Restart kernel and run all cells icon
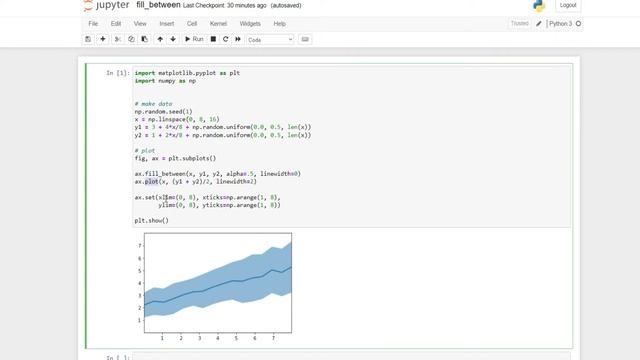 point(238,39)
